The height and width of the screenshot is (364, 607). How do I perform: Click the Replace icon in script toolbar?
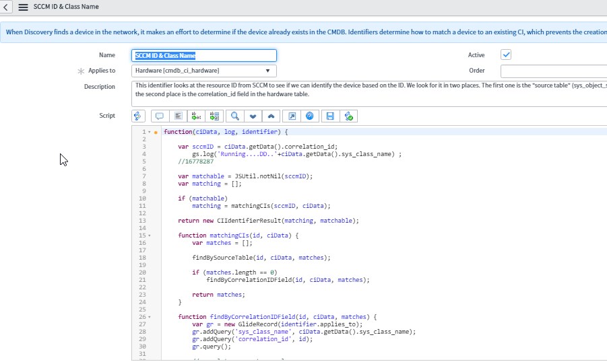click(x=196, y=116)
